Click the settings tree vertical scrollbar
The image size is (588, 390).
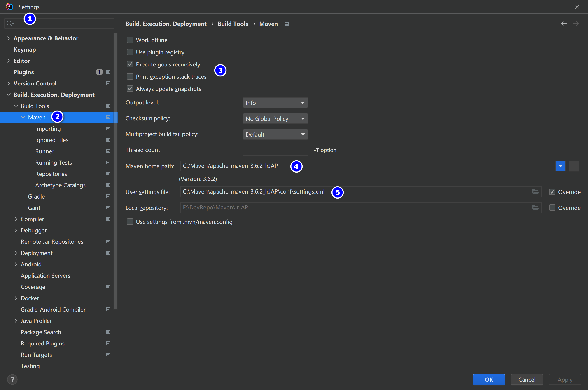click(x=116, y=172)
